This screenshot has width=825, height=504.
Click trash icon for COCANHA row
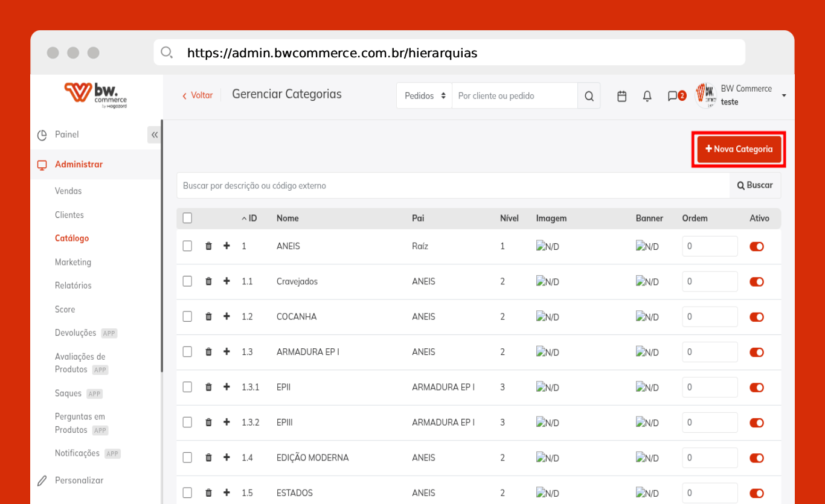[208, 317]
